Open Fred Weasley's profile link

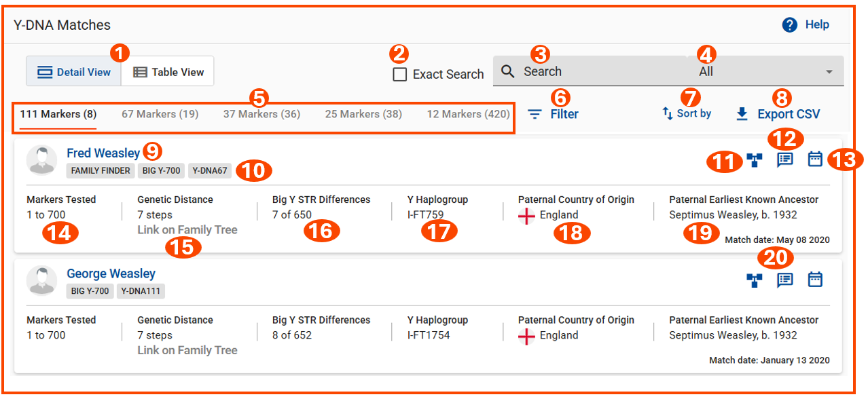click(103, 153)
